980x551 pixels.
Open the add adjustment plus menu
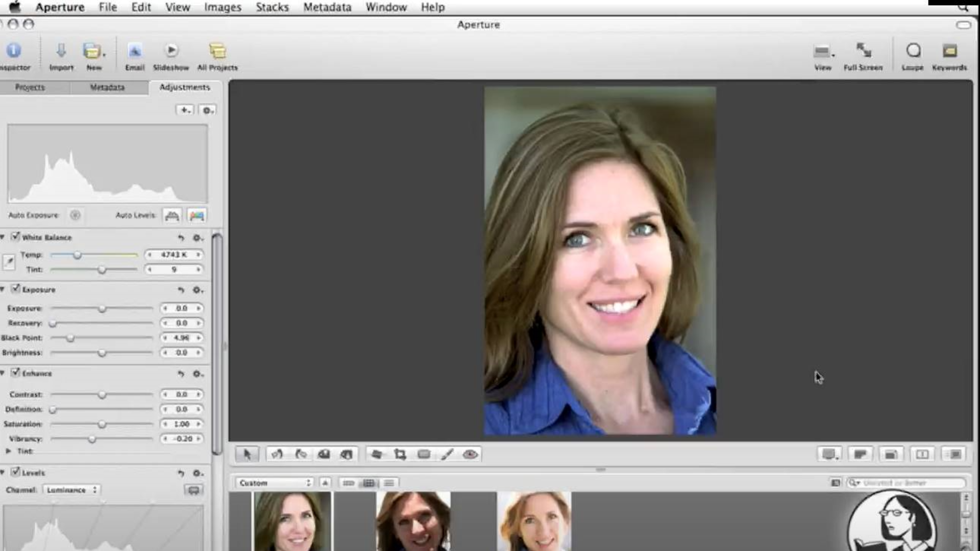click(185, 110)
